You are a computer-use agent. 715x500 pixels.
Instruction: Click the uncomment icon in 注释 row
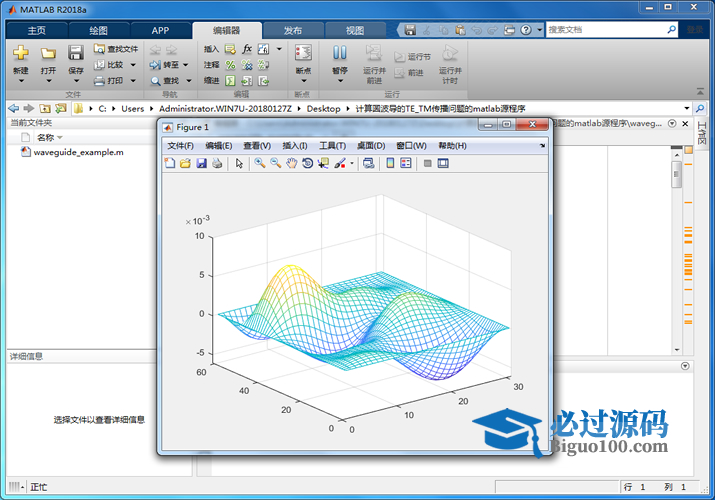247,65
